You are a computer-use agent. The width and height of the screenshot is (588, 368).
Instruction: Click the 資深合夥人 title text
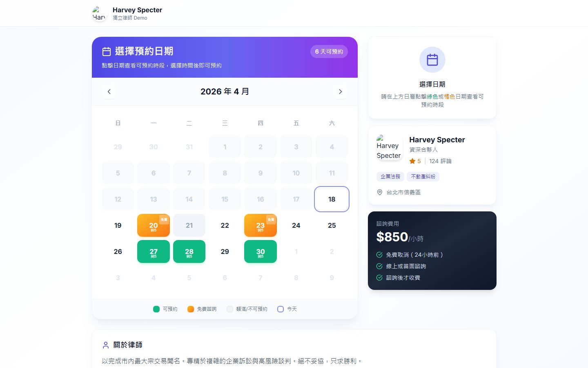click(x=423, y=150)
